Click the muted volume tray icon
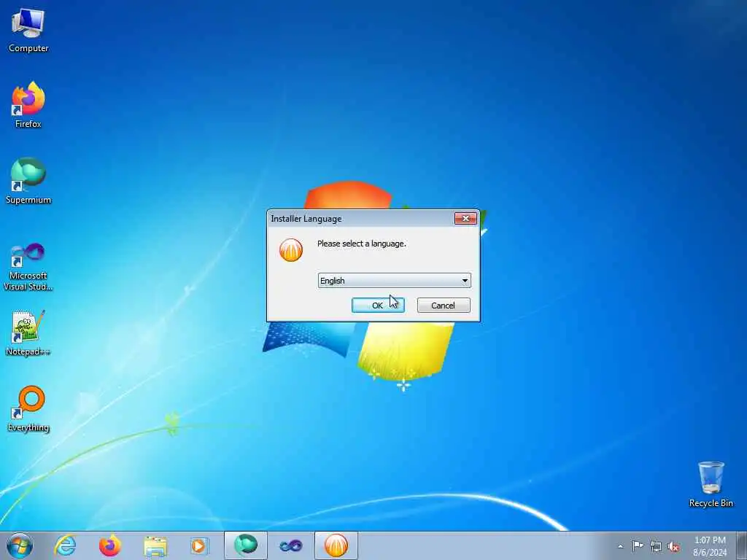Screen dimensions: 747x560 (x=673, y=546)
